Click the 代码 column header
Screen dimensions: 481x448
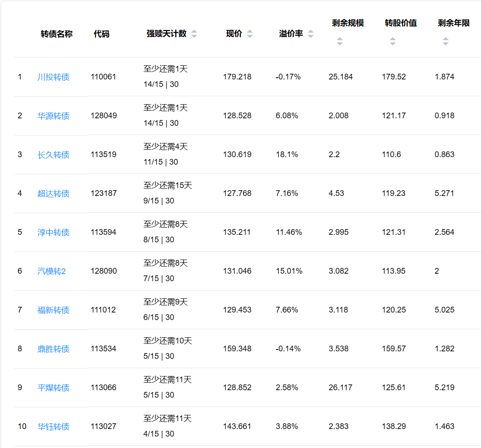point(101,34)
